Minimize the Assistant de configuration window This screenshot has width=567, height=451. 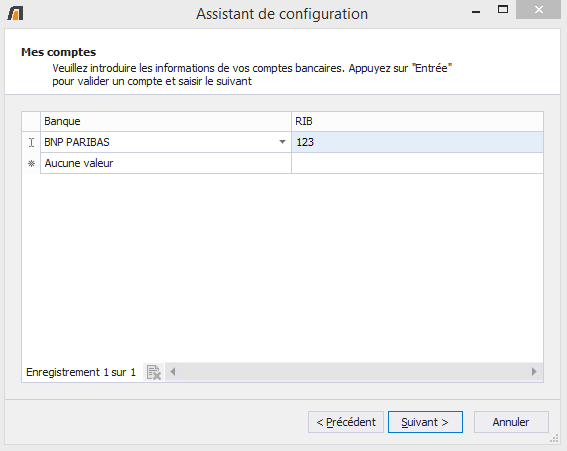[476, 10]
